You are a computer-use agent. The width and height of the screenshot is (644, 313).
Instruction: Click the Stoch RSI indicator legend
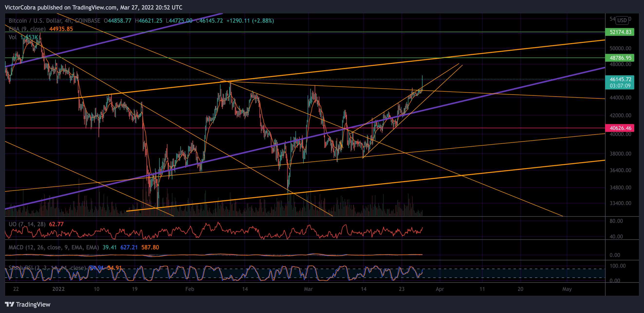tap(47, 268)
